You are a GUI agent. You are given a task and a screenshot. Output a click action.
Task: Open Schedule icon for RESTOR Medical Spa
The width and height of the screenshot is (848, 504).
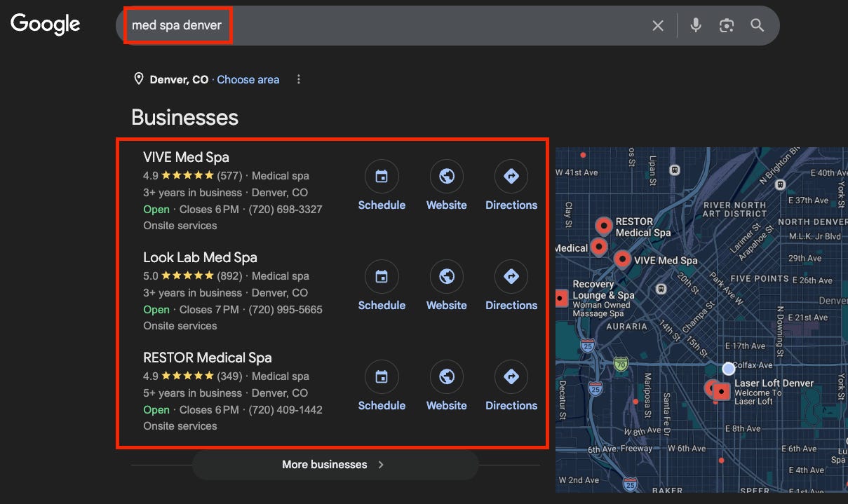[382, 377]
